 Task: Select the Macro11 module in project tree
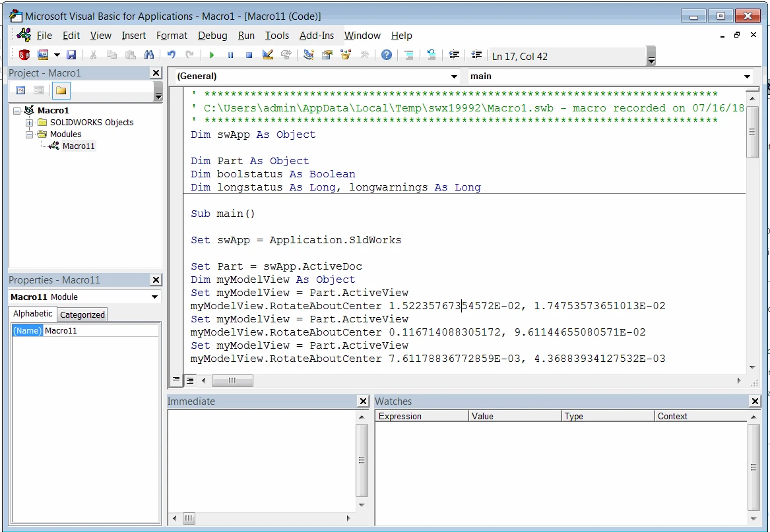point(79,146)
